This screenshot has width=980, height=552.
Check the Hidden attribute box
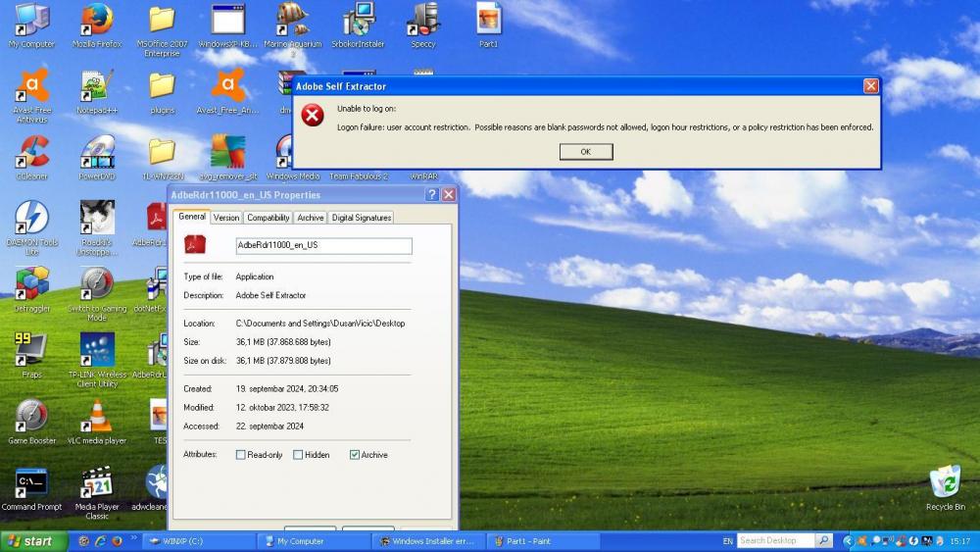coord(298,455)
